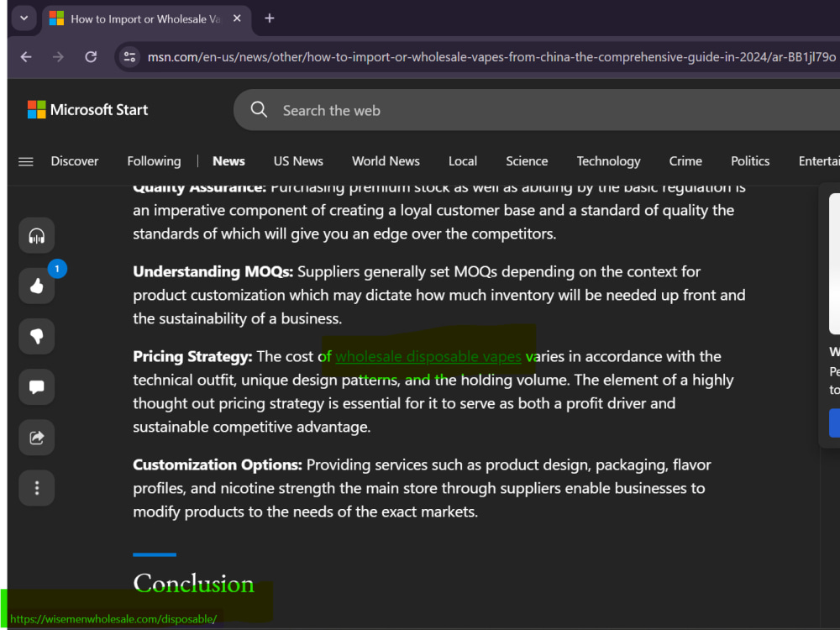Viewport: 840px width, 630px height.
Task: Click the search magnifier icon
Action: pos(259,110)
